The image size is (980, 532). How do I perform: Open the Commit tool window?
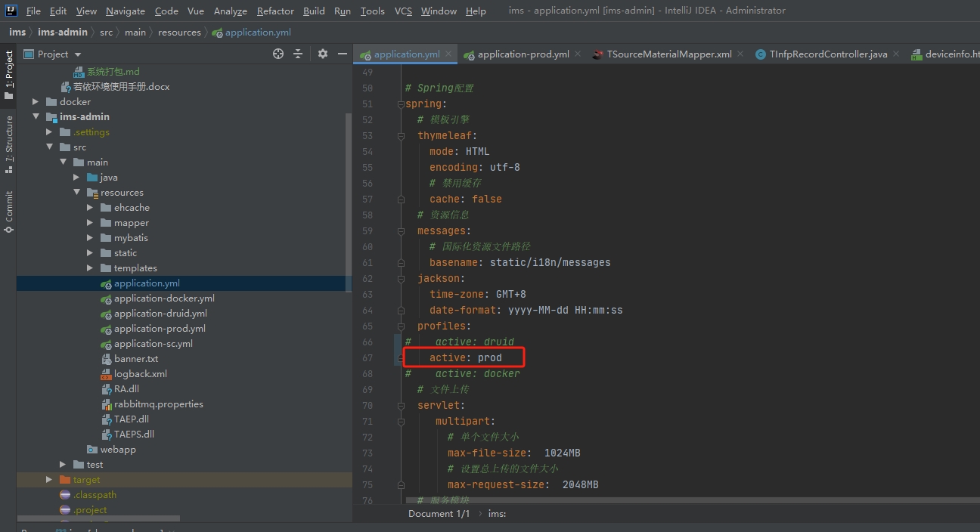(9, 212)
